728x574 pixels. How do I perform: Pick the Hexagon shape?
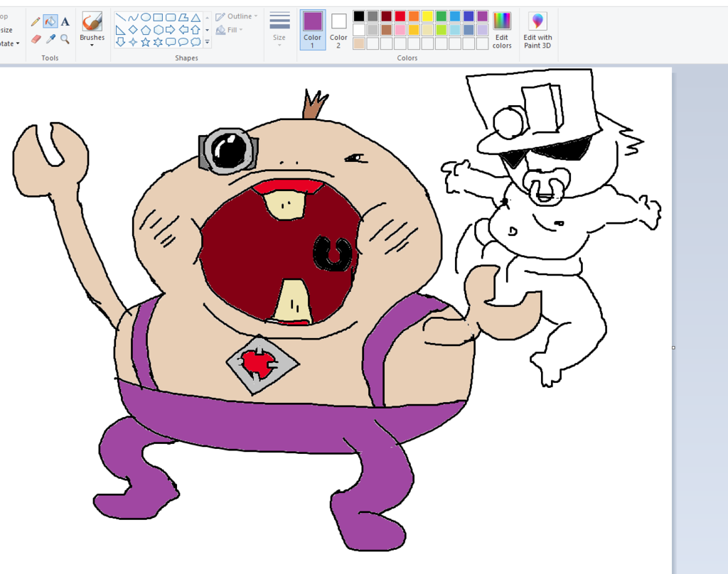click(159, 30)
